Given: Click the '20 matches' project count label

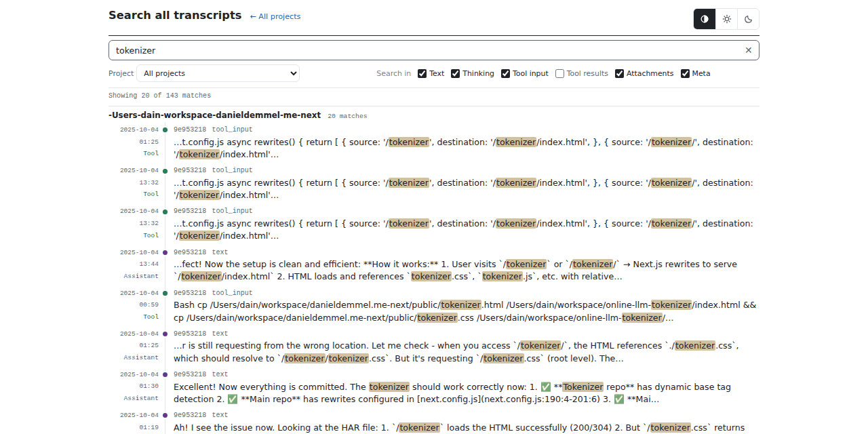Looking at the screenshot, I should click(x=347, y=116).
